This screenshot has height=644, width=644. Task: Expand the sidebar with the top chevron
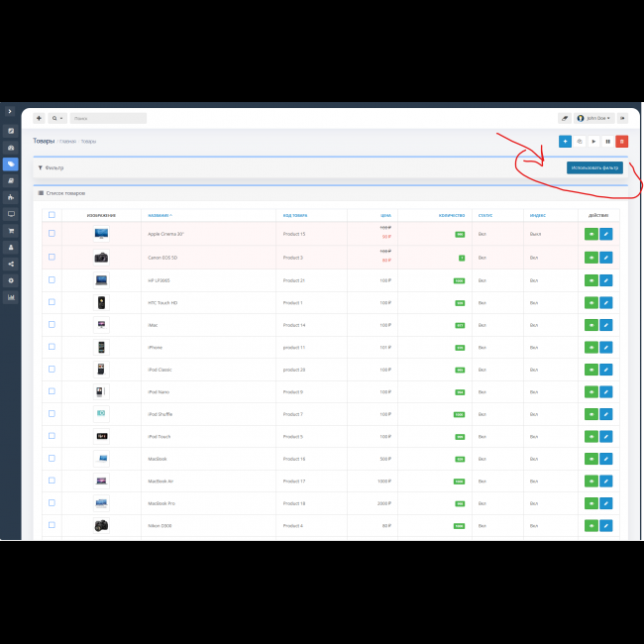point(10,111)
